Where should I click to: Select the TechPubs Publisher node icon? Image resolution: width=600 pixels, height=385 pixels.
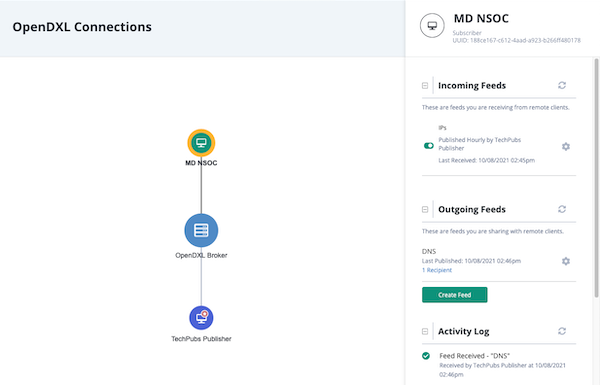coord(201,318)
